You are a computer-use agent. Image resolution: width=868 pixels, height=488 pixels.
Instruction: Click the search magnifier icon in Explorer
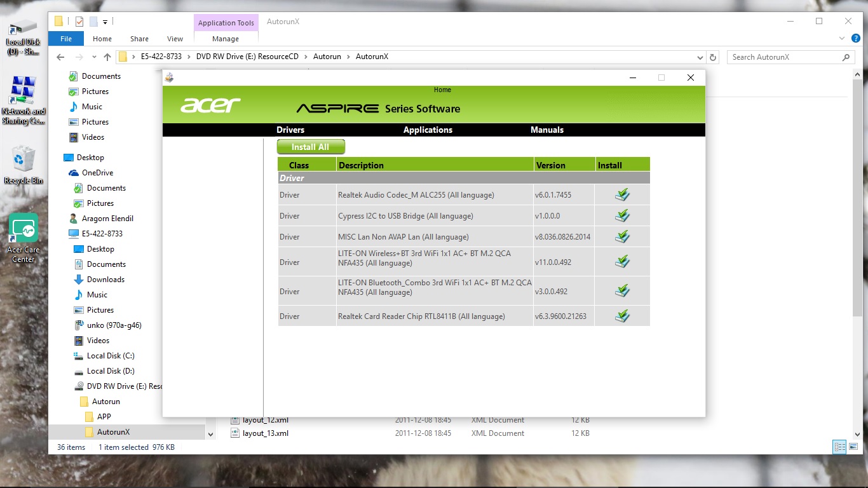pyautogui.click(x=846, y=57)
